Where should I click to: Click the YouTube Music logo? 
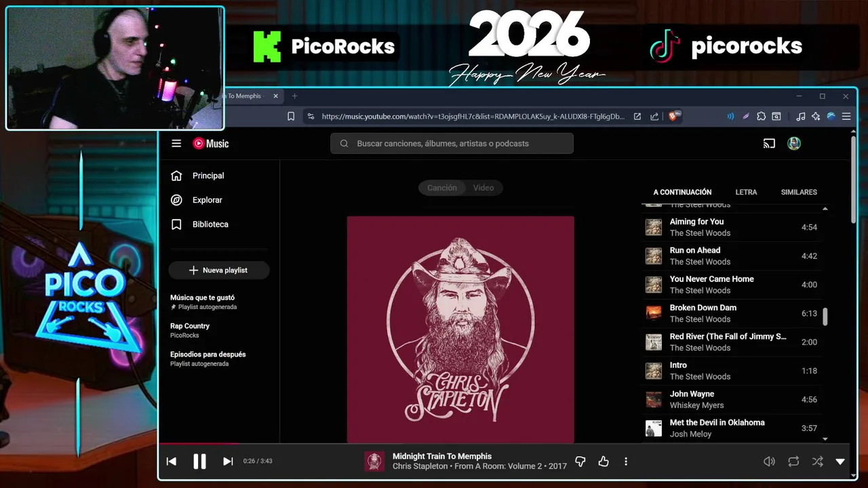pyautogui.click(x=211, y=144)
